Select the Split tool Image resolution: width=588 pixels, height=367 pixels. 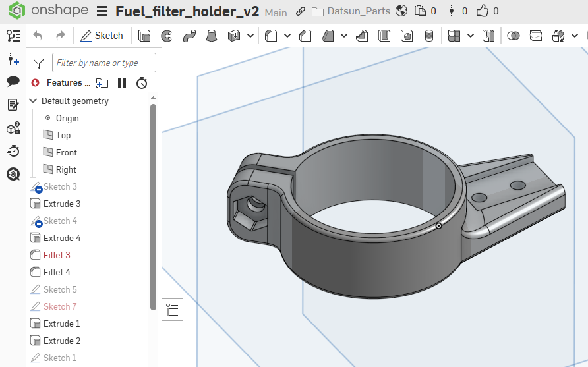(536, 36)
